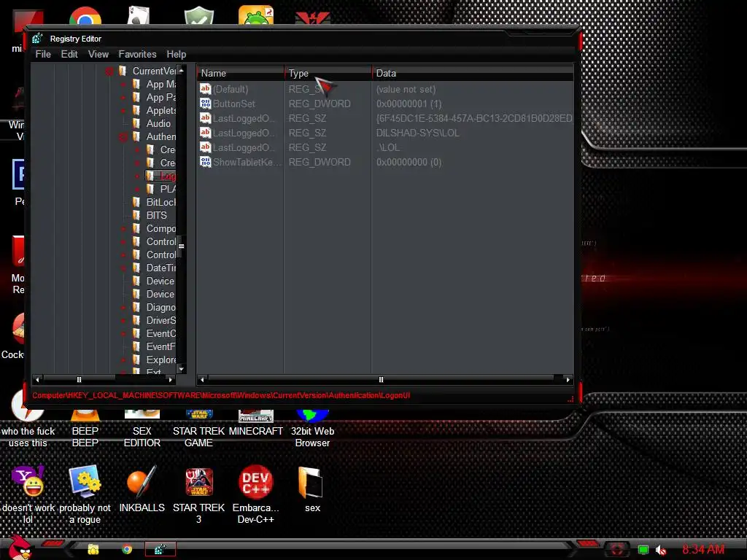Launch the INKBALLS desktop shortcut
The width and height of the screenshot is (747, 560).
(142, 489)
